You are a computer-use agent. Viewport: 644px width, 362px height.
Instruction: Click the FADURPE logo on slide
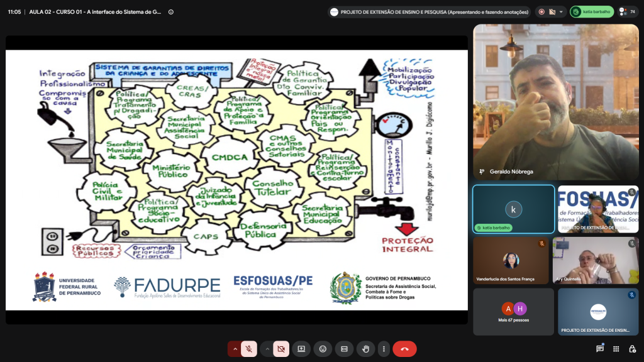pos(167,287)
